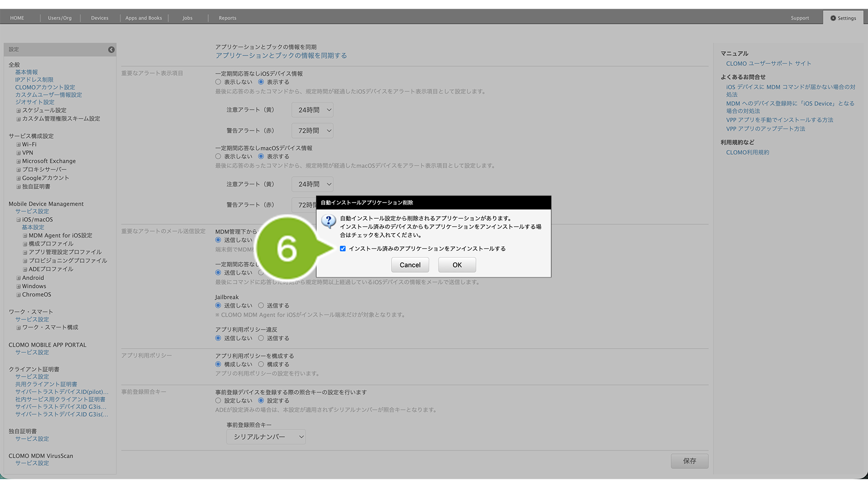Viewport: 868px width, 488px height.
Task: Uncheck the uninstall installed applications checkbox
Action: [343, 249]
